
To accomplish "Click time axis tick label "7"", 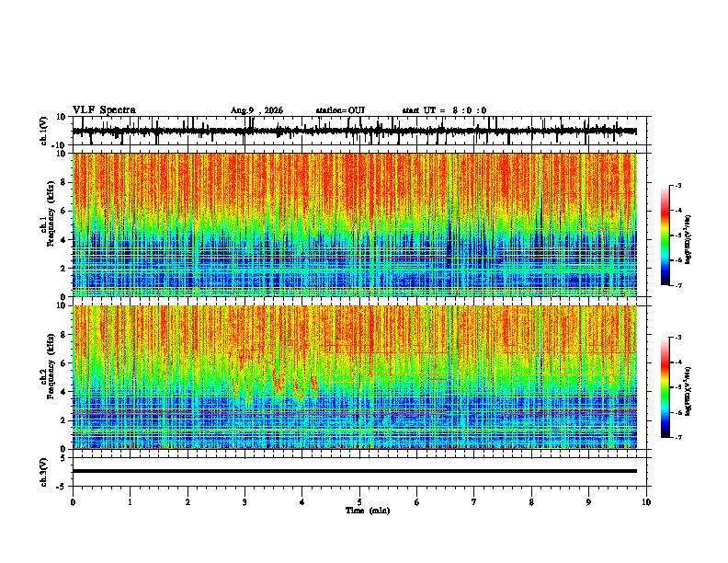I will click(474, 502).
